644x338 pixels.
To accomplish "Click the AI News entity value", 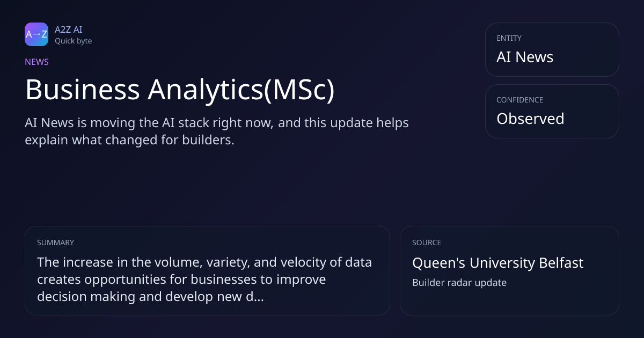I will point(525,57).
